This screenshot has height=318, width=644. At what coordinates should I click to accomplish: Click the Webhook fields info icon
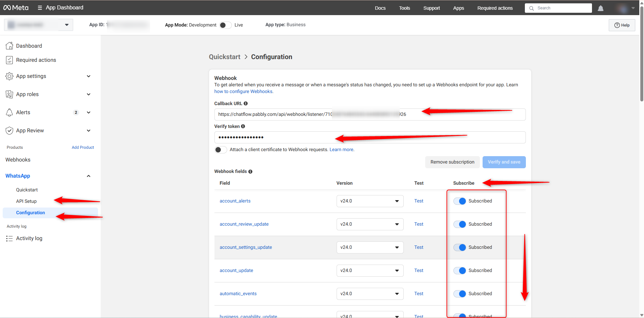click(250, 172)
